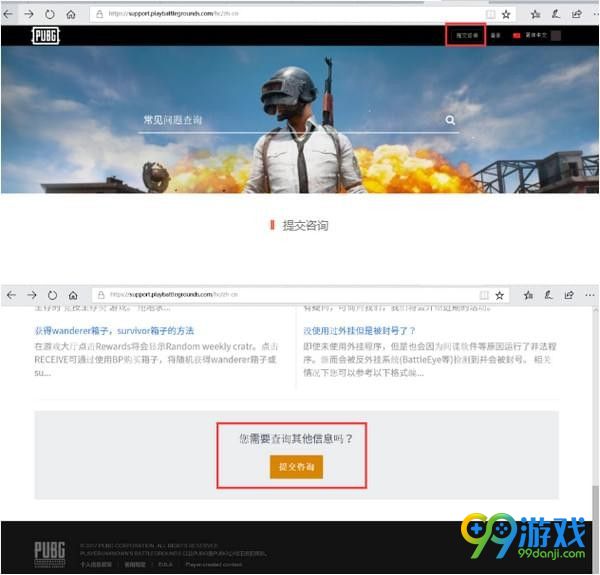Screen dimensions: 600x575
Task: Open the article about getting wanderer and survivor crates
Action: point(114,331)
